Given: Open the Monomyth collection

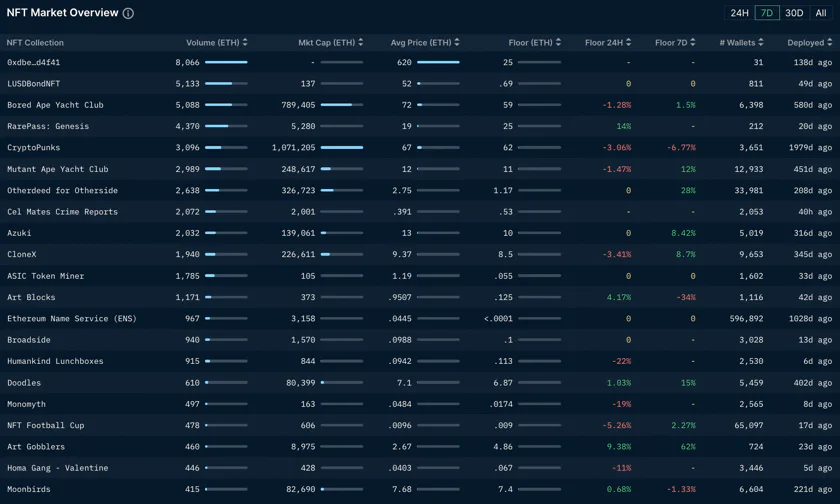Looking at the screenshot, I should 26,404.
